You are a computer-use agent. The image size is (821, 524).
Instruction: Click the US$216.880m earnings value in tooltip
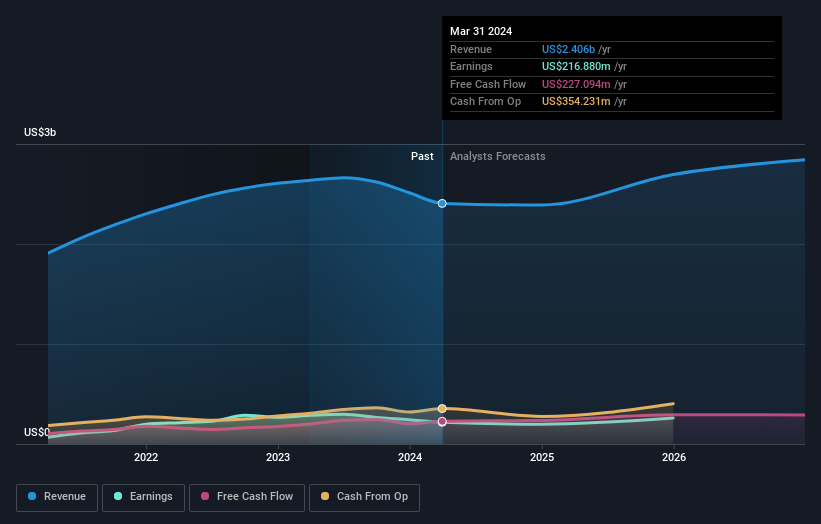pos(576,66)
